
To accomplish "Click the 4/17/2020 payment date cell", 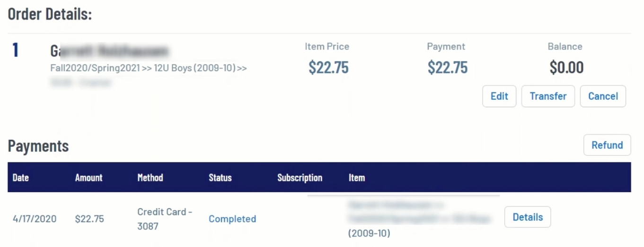I will pos(35,219).
